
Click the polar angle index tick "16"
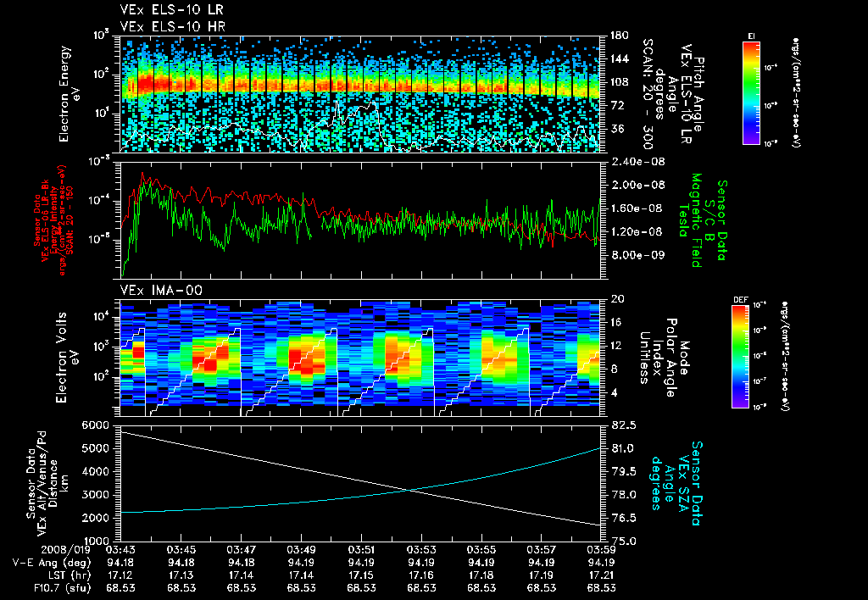tap(616, 322)
